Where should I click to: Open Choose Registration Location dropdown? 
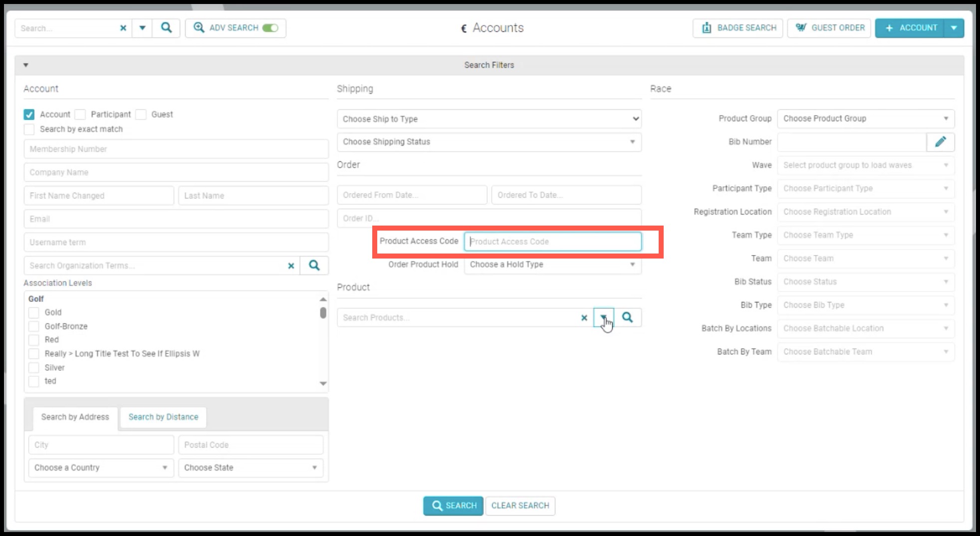pyautogui.click(x=866, y=212)
